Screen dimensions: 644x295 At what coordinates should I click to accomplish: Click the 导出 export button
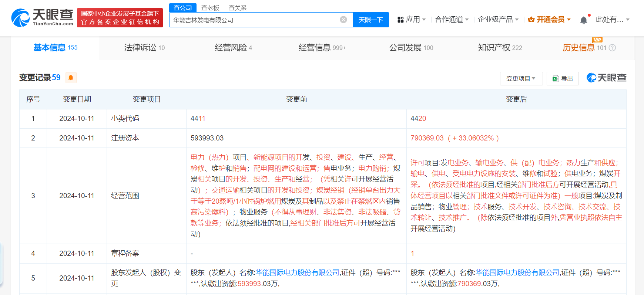(x=563, y=78)
